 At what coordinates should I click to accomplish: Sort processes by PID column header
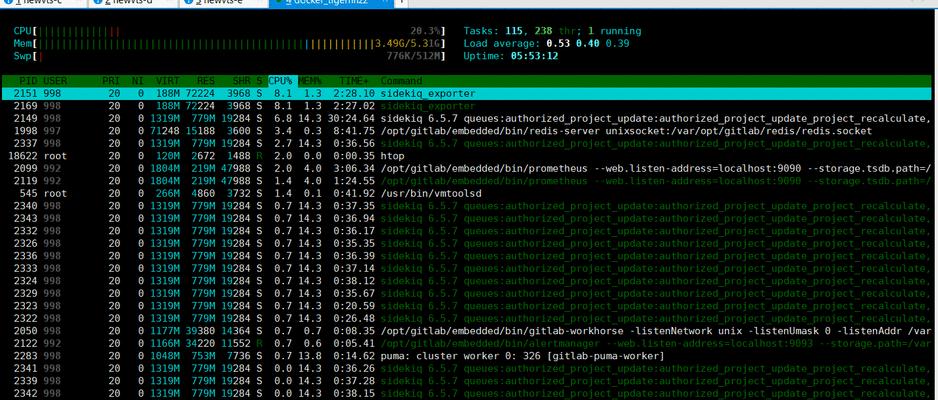pyautogui.click(x=28, y=81)
